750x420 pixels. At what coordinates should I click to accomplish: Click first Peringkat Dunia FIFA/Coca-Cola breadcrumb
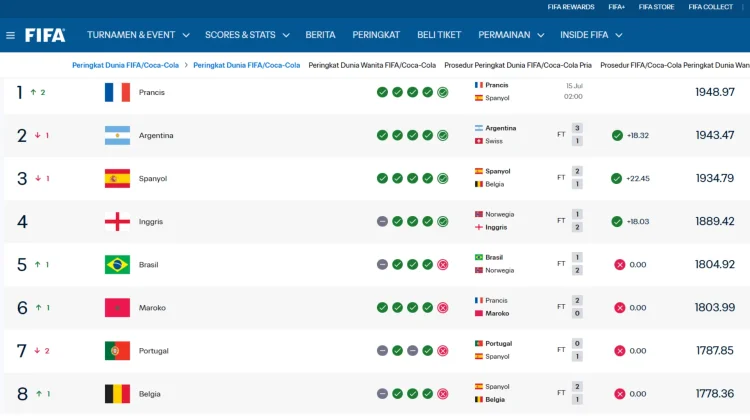pos(125,65)
